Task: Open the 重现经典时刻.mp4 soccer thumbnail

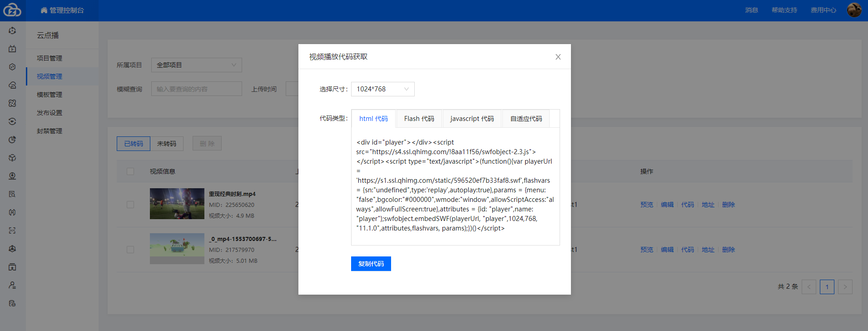Action: (x=177, y=204)
